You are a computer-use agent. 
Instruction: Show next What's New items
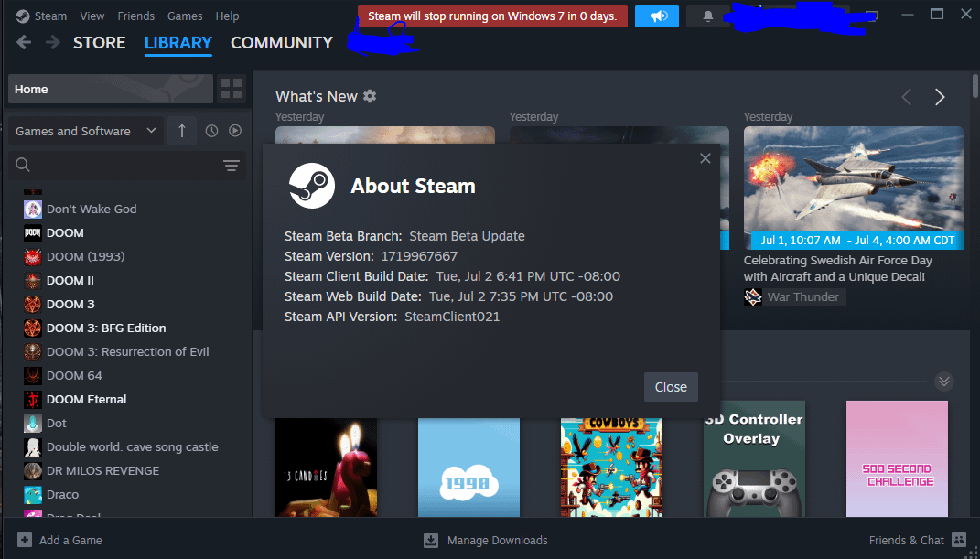(939, 97)
